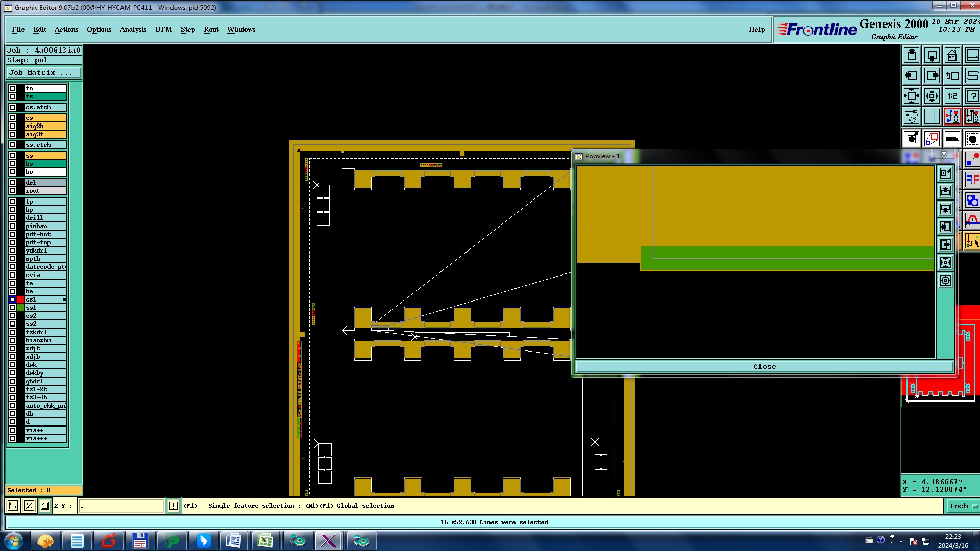Image resolution: width=980 pixels, height=551 pixels.
Task: Click the zoom in expand-arrows icon
Action: pos(912,96)
